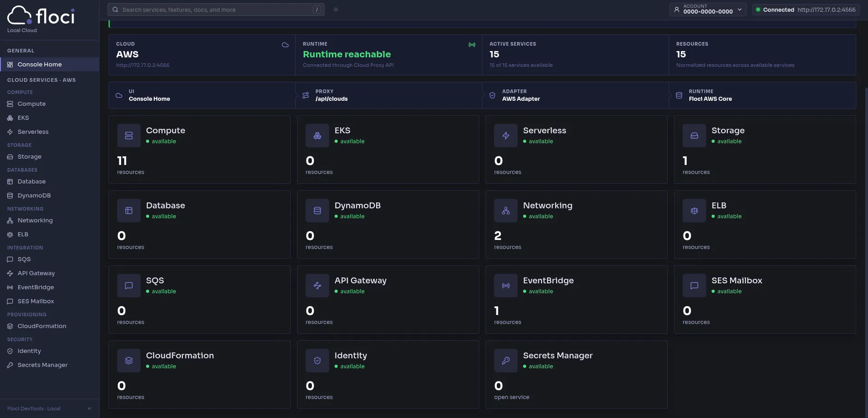Click the EKS card cluster icon
This screenshot has width=868, height=418.
(x=317, y=136)
